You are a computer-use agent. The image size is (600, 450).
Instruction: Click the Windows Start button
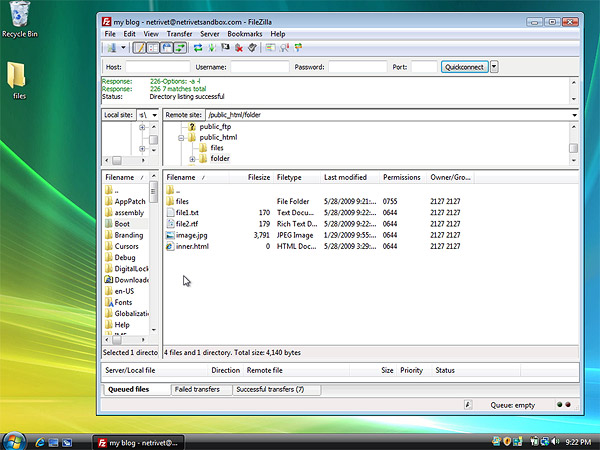(13, 441)
